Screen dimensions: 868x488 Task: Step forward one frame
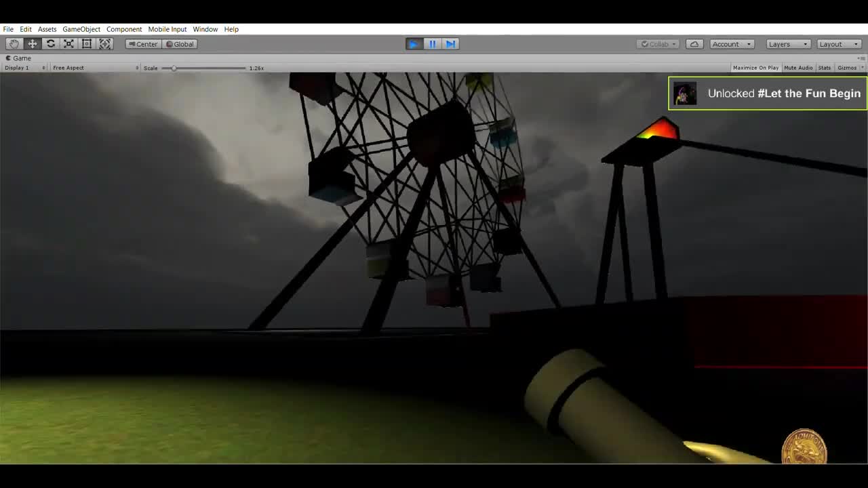[450, 44]
